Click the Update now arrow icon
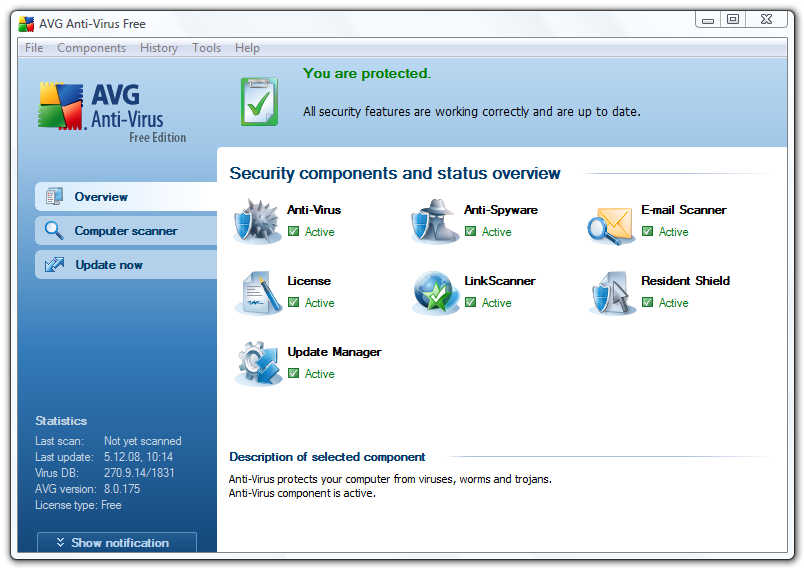 point(54,265)
